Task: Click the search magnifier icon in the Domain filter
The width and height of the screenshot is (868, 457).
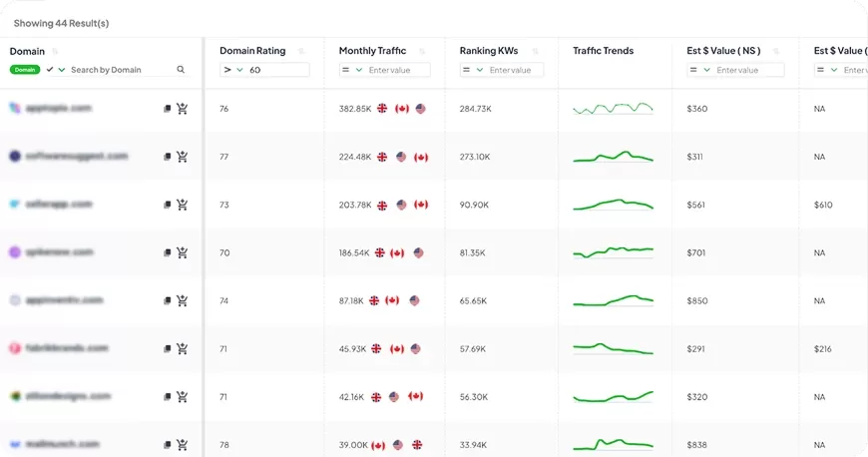Action: pyautogui.click(x=181, y=70)
